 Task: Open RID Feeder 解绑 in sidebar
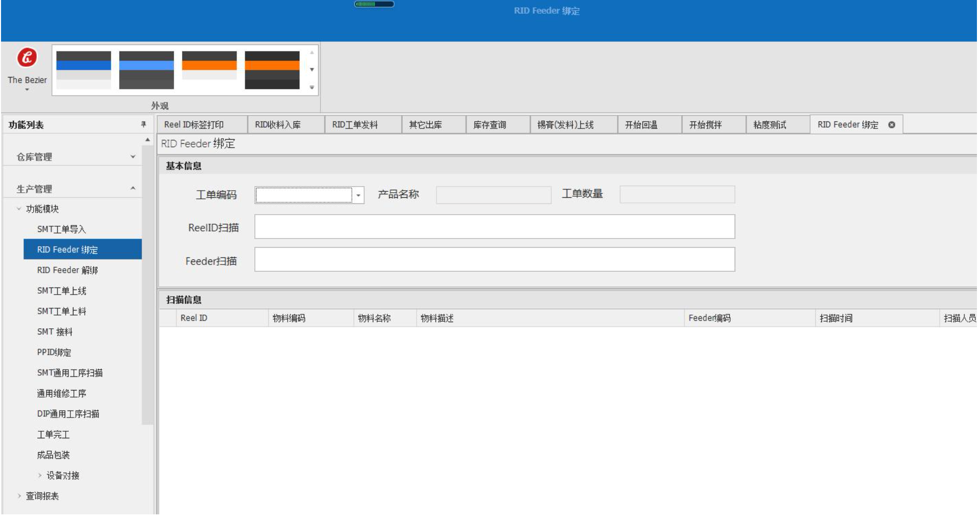(x=67, y=270)
